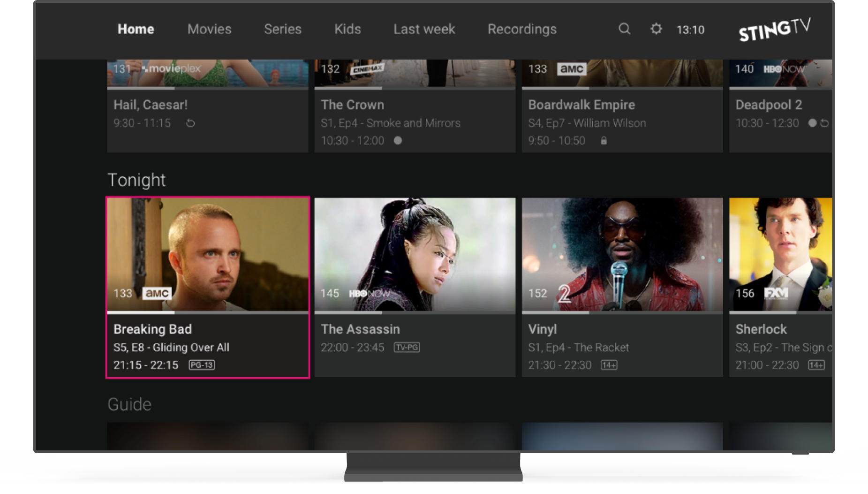Click the replay icon on Hail, Caesar!
This screenshot has width=868, height=494.
(x=190, y=123)
